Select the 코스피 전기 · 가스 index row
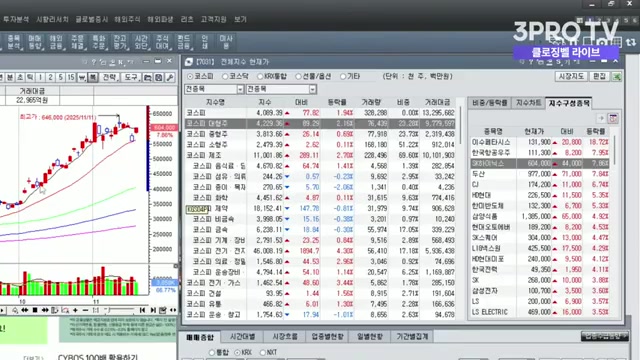The height and width of the screenshot is (360, 640). (320, 282)
